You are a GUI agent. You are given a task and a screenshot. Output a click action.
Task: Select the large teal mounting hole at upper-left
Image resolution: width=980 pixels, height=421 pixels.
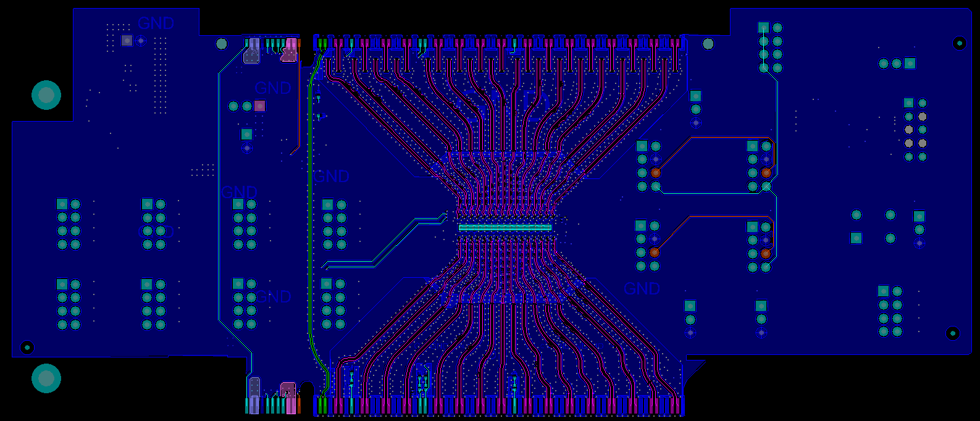tap(46, 95)
